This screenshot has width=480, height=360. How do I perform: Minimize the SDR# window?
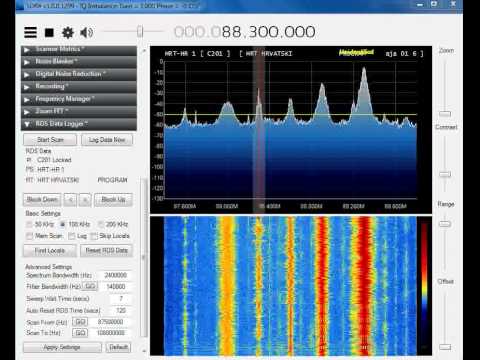pyautogui.click(x=420, y=4)
